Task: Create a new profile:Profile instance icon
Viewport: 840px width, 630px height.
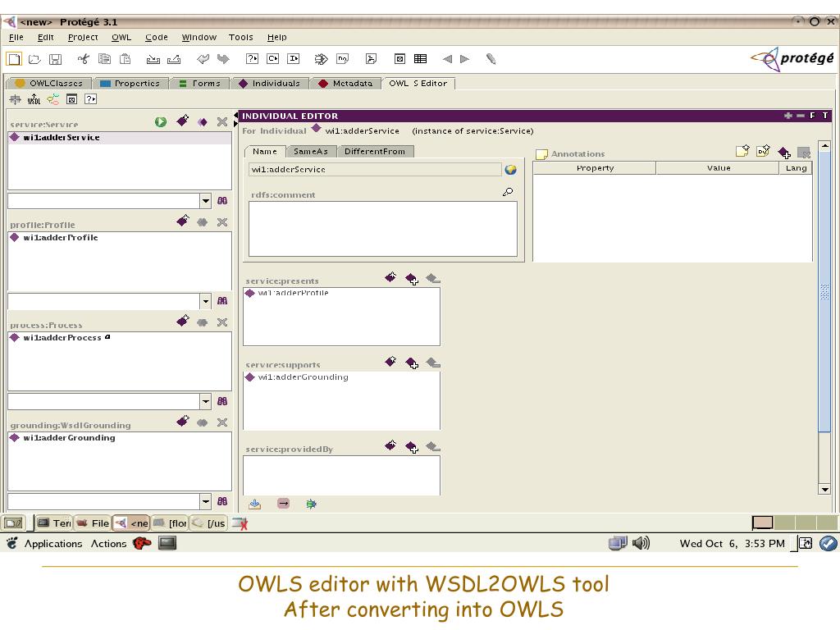Action: pyautogui.click(x=183, y=221)
